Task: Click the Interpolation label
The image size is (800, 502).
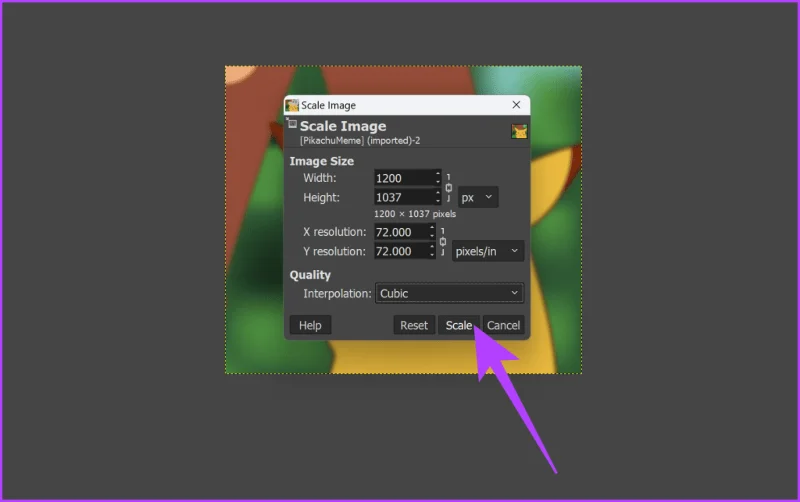Action: coord(337,293)
